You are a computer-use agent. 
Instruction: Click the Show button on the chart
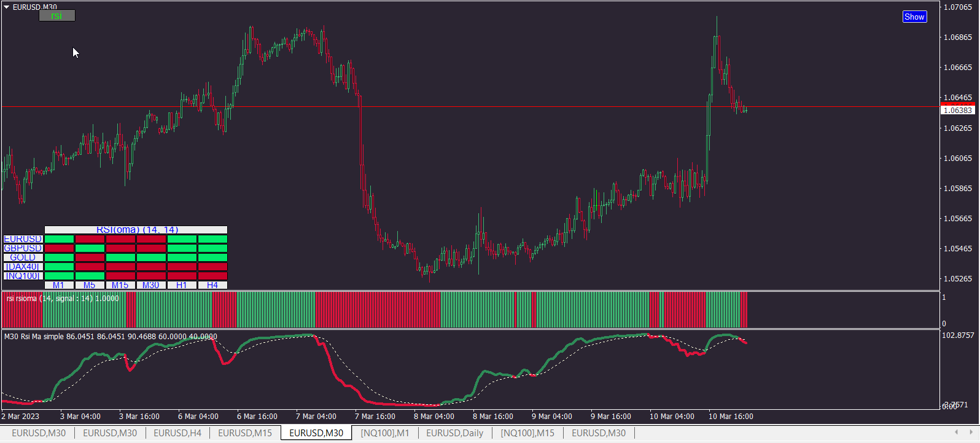point(914,17)
